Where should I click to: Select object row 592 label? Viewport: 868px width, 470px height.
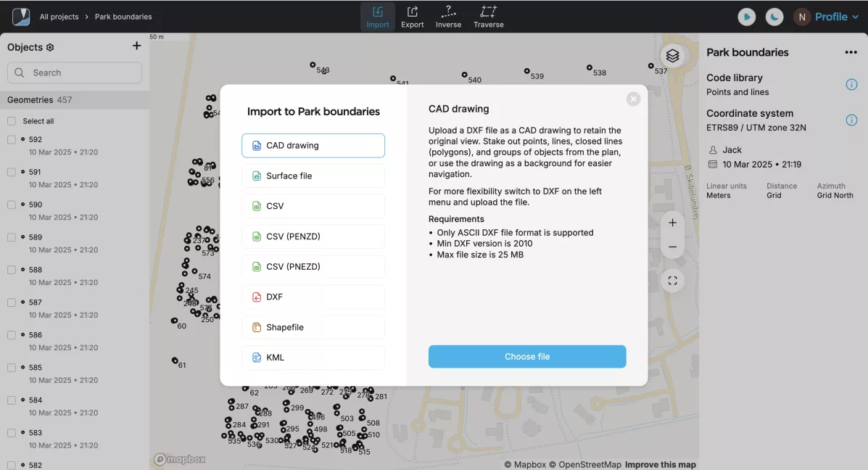pos(36,139)
